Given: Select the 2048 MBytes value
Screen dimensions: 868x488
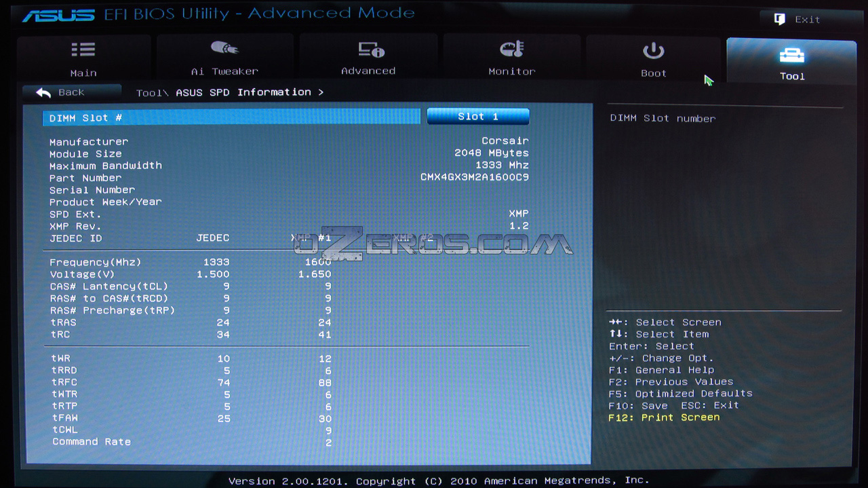Looking at the screenshot, I should point(492,153).
